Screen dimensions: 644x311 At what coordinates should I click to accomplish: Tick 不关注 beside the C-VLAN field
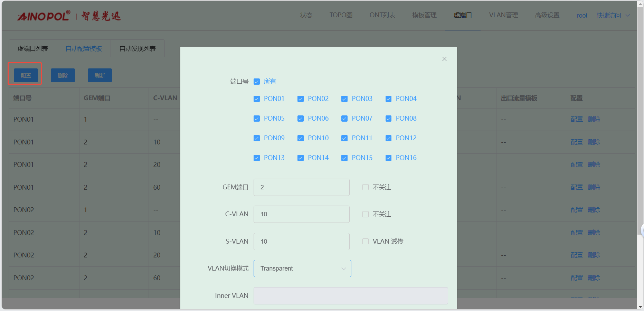(x=366, y=214)
